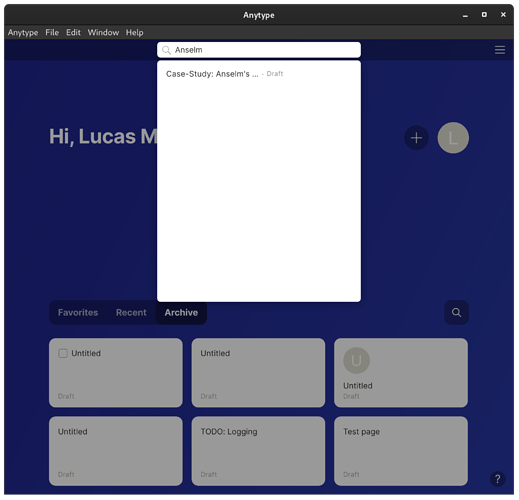Click the magnifier icon in the search bar
Viewport: 519px width, 500px height.
tap(166, 50)
